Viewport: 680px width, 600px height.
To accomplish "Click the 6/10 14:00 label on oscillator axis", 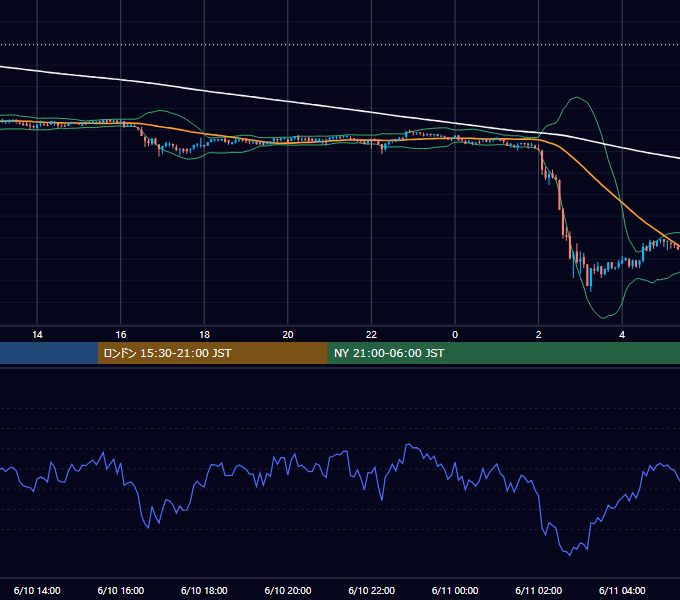I will (37, 590).
